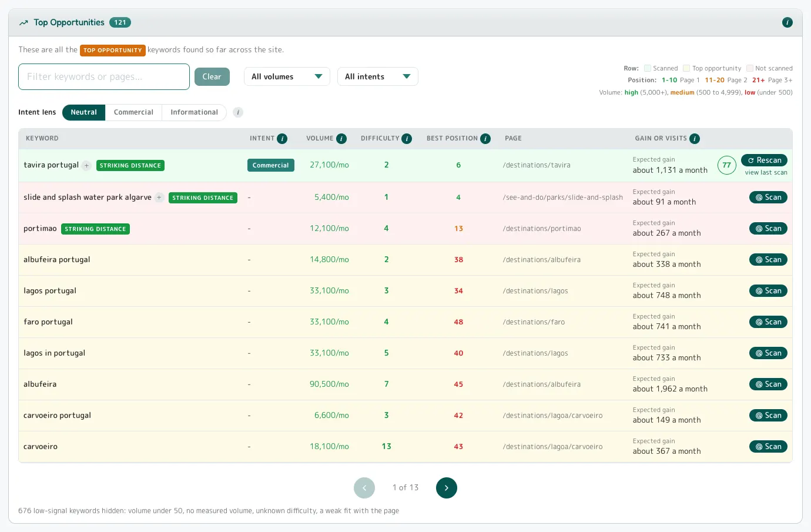Go to the next results page

click(447, 488)
